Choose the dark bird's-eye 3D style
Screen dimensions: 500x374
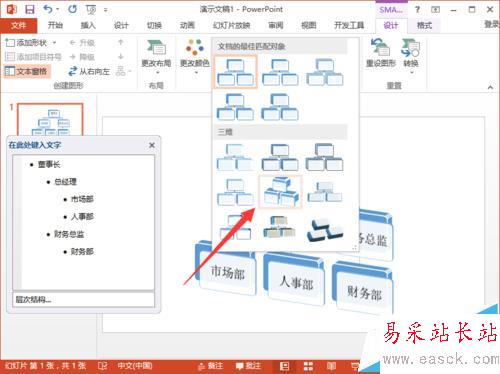point(324,229)
